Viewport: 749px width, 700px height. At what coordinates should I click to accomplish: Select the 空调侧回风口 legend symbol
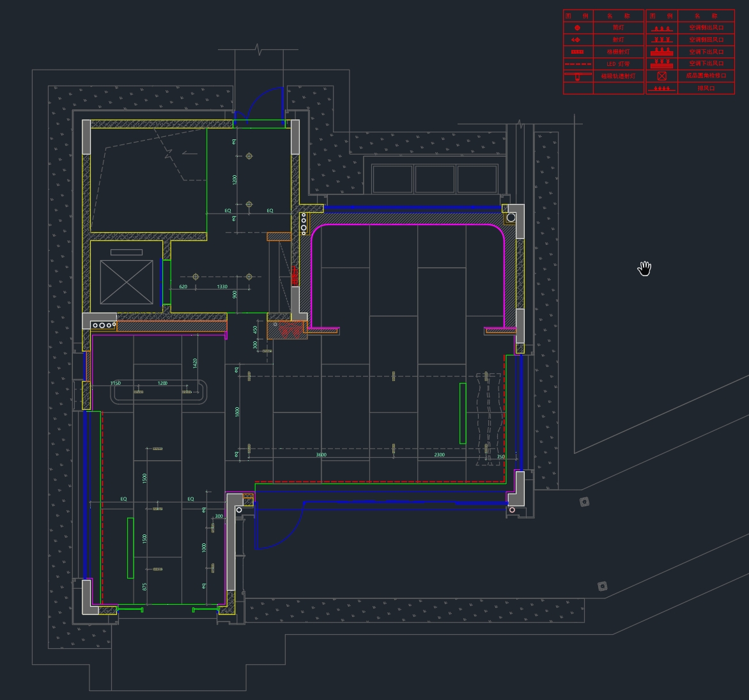662,40
